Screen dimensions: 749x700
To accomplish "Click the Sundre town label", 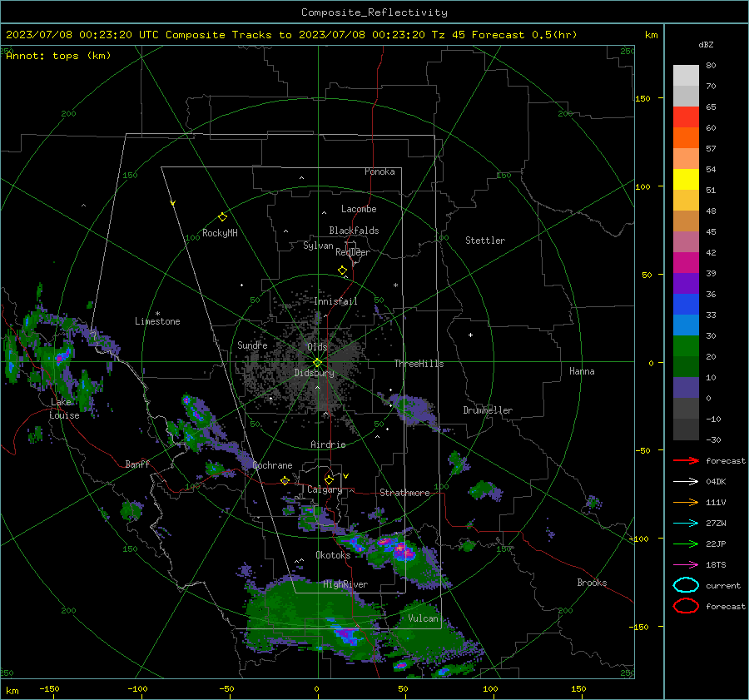I will [252, 345].
